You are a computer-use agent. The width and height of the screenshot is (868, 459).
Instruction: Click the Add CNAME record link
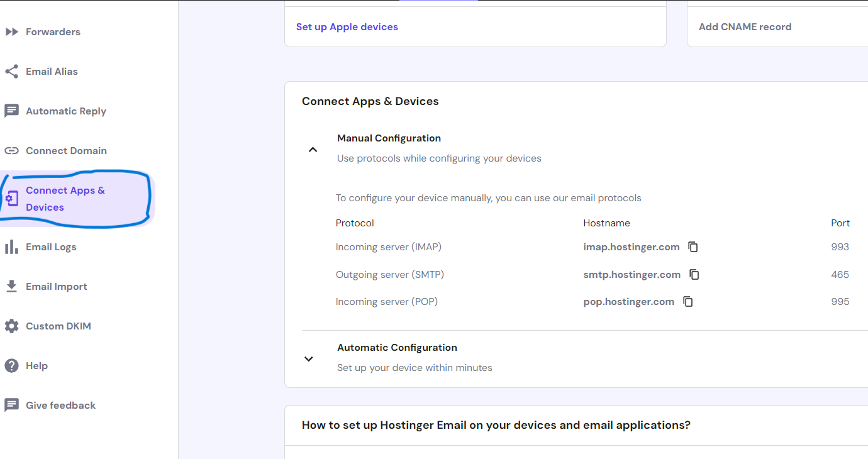pos(745,27)
